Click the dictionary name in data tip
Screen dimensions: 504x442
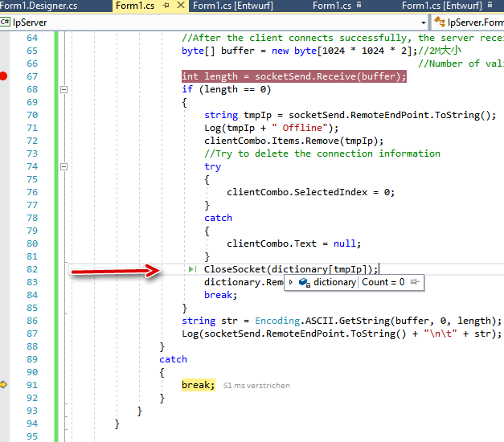334,282
